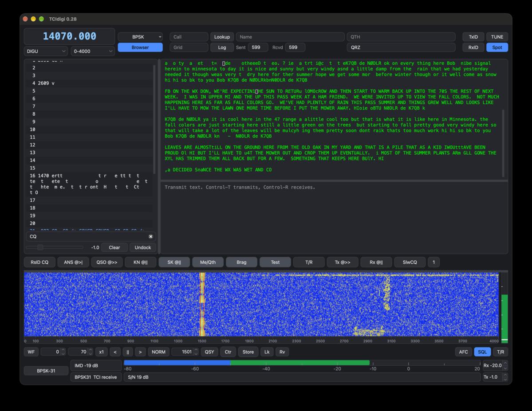Toggle the Spot button
The width and height of the screenshot is (532, 411).
tap(497, 47)
